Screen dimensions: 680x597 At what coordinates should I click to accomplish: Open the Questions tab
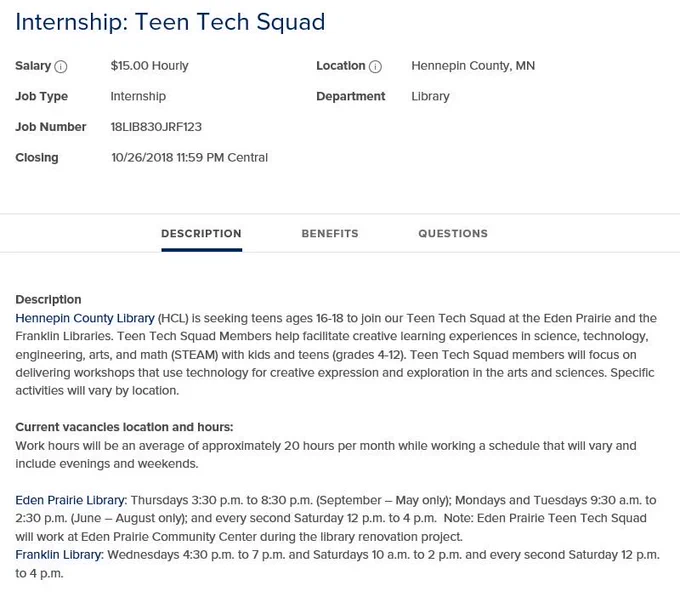pyautogui.click(x=453, y=233)
